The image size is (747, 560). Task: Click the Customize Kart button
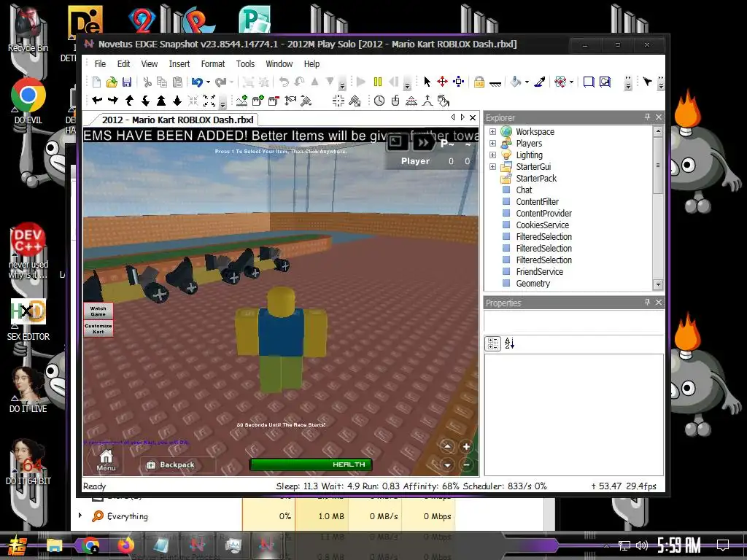98,328
